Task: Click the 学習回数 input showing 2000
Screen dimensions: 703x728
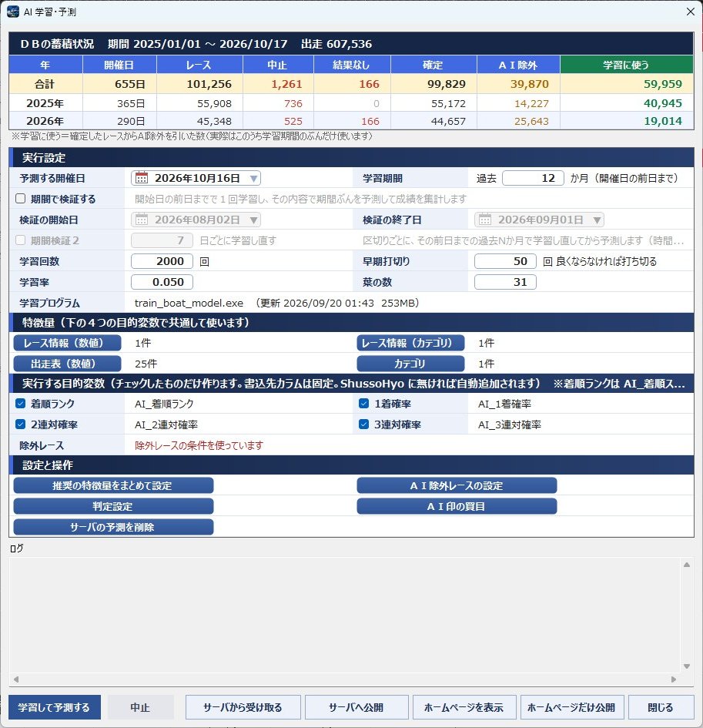Action: [x=162, y=261]
